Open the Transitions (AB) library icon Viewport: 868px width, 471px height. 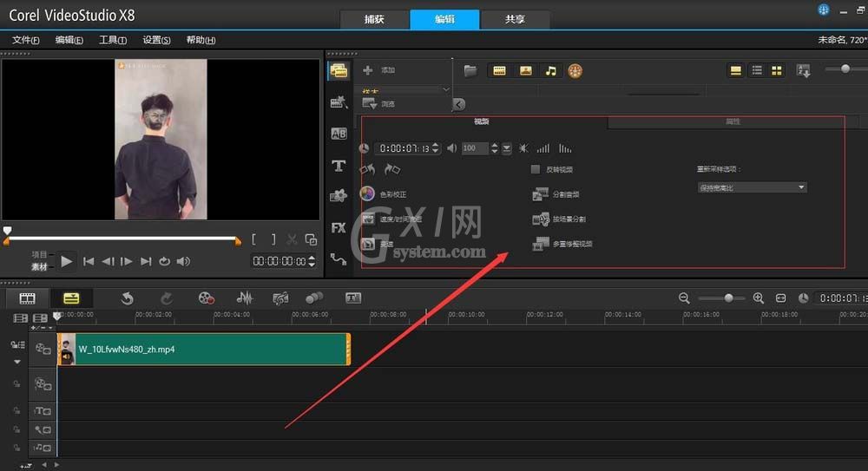pyautogui.click(x=339, y=134)
